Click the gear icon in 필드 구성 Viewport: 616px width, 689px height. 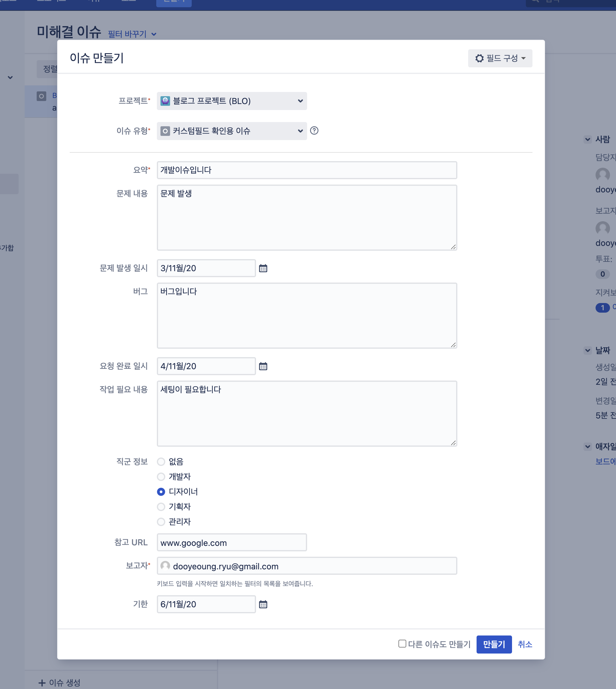pos(479,58)
